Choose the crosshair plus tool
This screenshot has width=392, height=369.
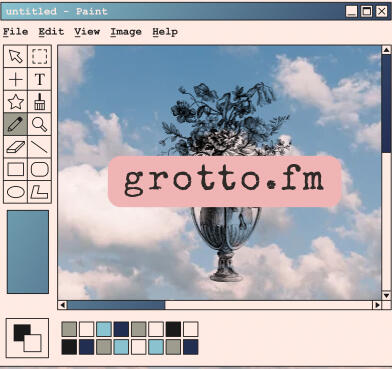point(16,79)
